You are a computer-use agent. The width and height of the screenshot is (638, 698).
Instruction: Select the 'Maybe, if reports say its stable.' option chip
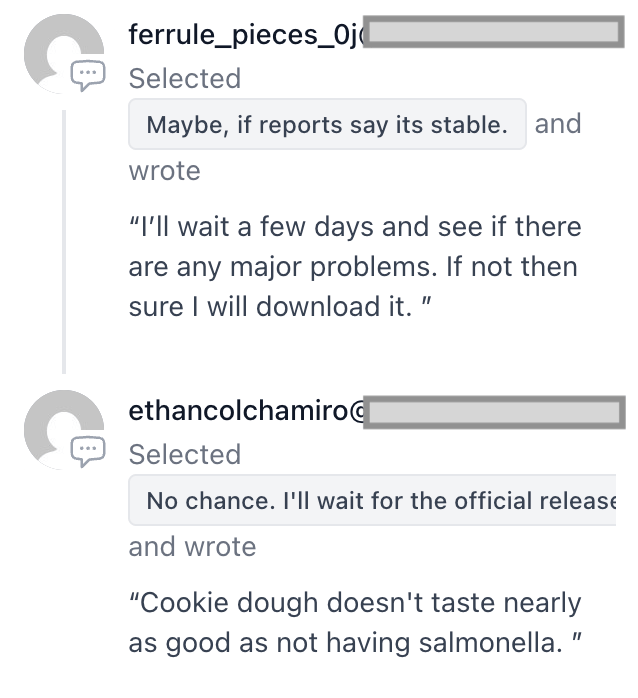pyautogui.click(x=327, y=124)
